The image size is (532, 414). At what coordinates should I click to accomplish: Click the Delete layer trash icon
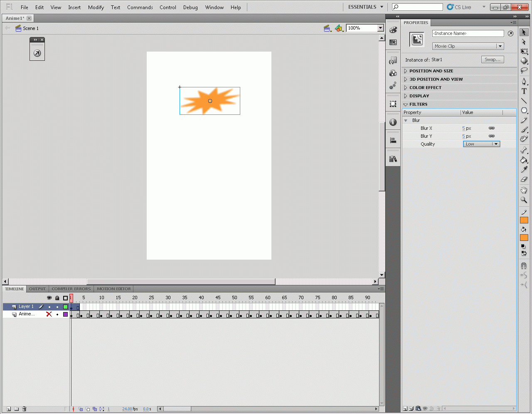pos(24,409)
